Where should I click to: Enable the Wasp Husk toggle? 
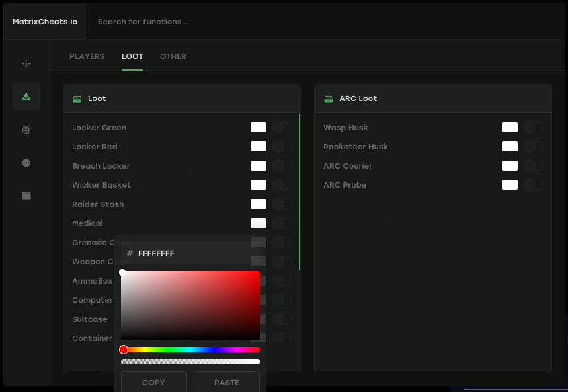pyautogui.click(x=532, y=127)
